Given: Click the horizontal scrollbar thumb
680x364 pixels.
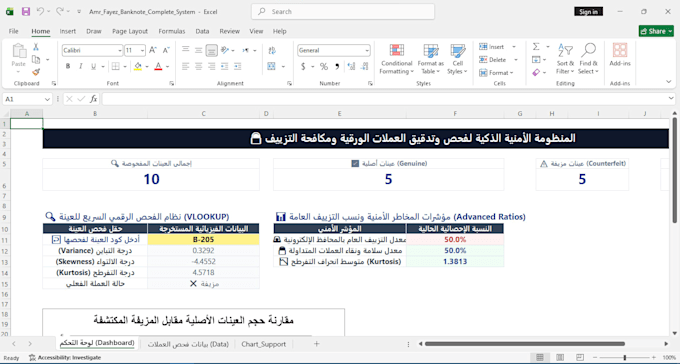Looking at the screenshot, I should click(x=525, y=344).
